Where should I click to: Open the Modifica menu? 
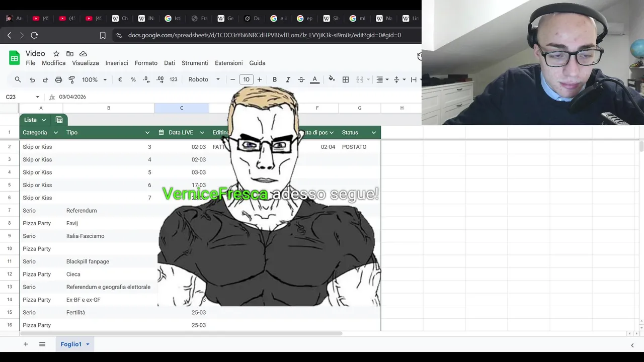pyautogui.click(x=54, y=63)
